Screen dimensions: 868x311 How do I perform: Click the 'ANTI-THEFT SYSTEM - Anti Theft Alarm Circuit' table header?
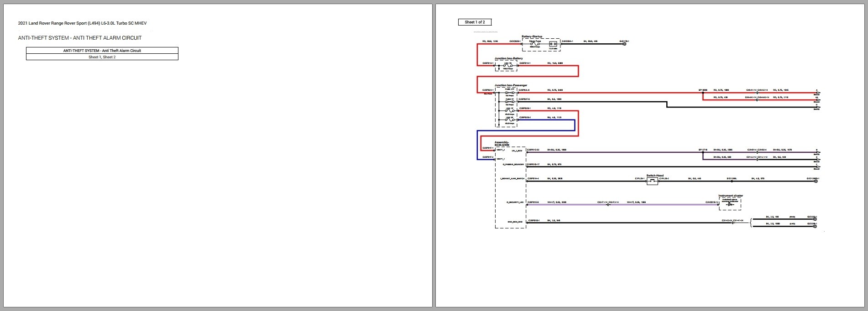click(x=102, y=51)
